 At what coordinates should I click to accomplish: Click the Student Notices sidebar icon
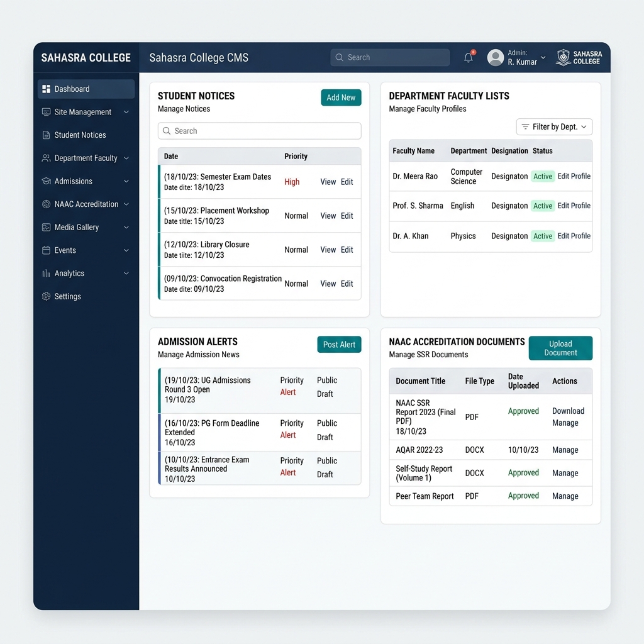(x=46, y=135)
